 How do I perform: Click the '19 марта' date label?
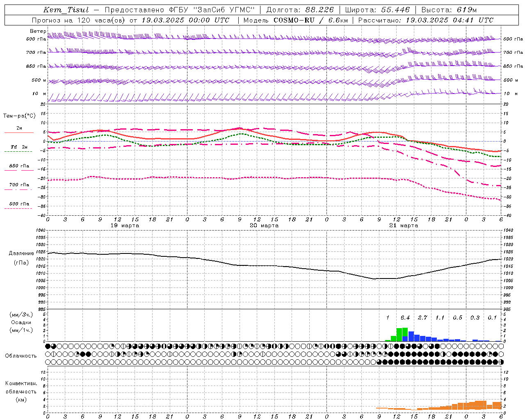pos(125,226)
